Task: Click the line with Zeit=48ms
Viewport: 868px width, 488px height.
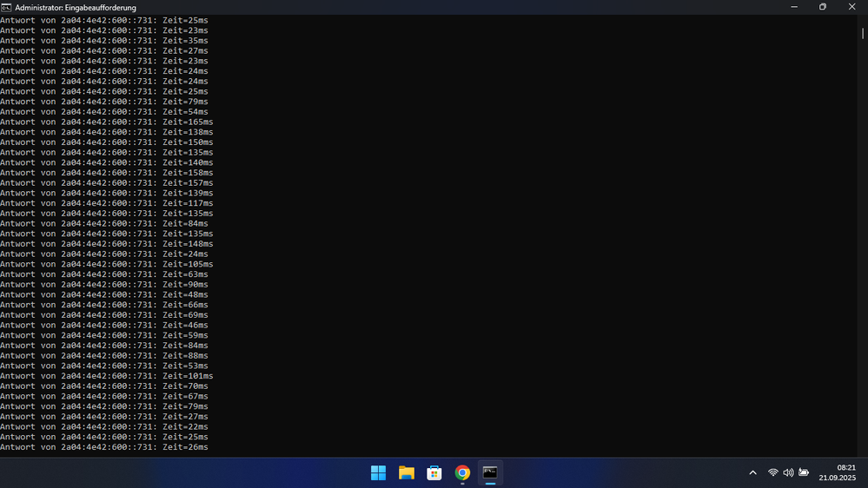Action: [104, 295]
